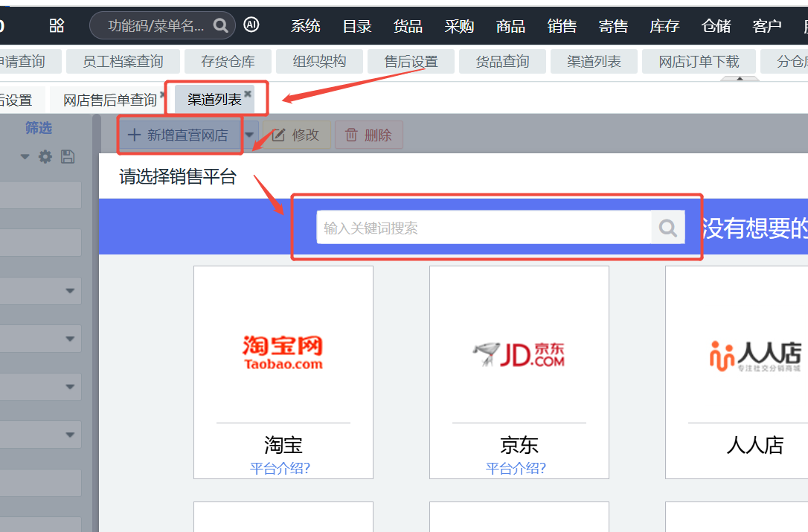Open dropdown arrow beside 新增直营网店
The width and height of the screenshot is (808, 532).
coord(249,135)
